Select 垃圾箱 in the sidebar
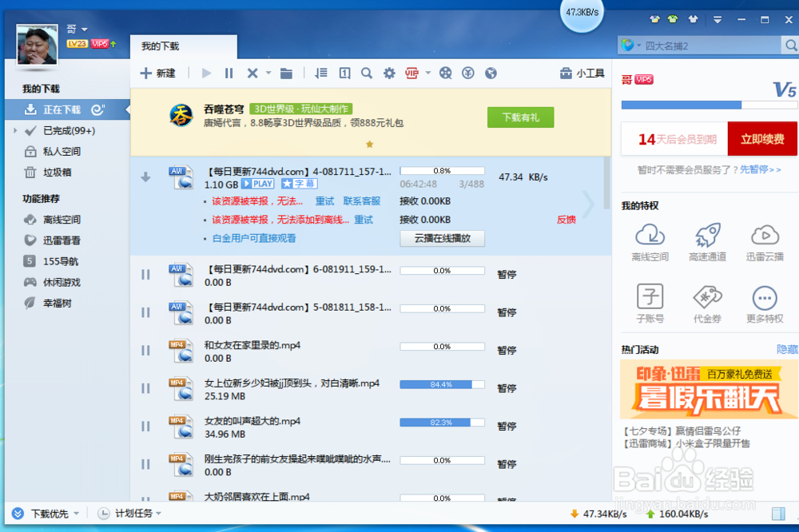The width and height of the screenshot is (799, 532). (57, 173)
